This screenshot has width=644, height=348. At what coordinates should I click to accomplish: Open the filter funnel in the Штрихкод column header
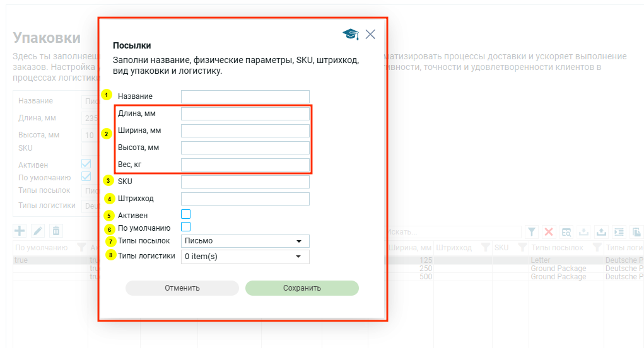click(485, 248)
